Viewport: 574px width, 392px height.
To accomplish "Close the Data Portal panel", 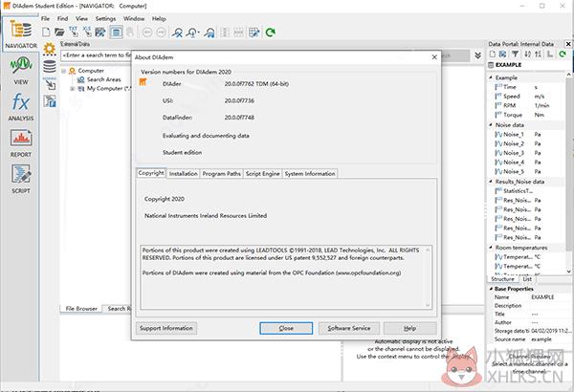I will [568, 44].
